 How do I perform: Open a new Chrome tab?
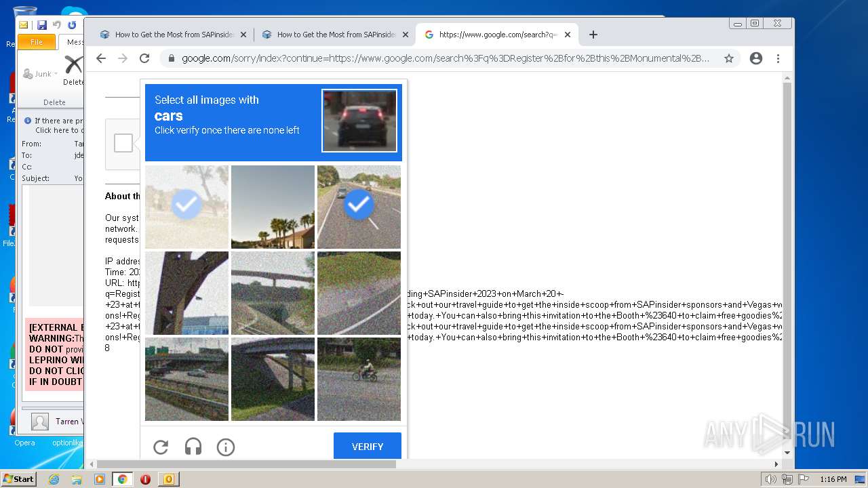593,35
